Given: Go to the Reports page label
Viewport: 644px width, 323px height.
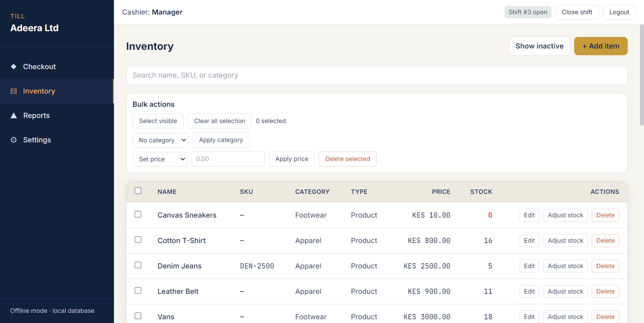Looking at the screenshot, I should 37,116.
